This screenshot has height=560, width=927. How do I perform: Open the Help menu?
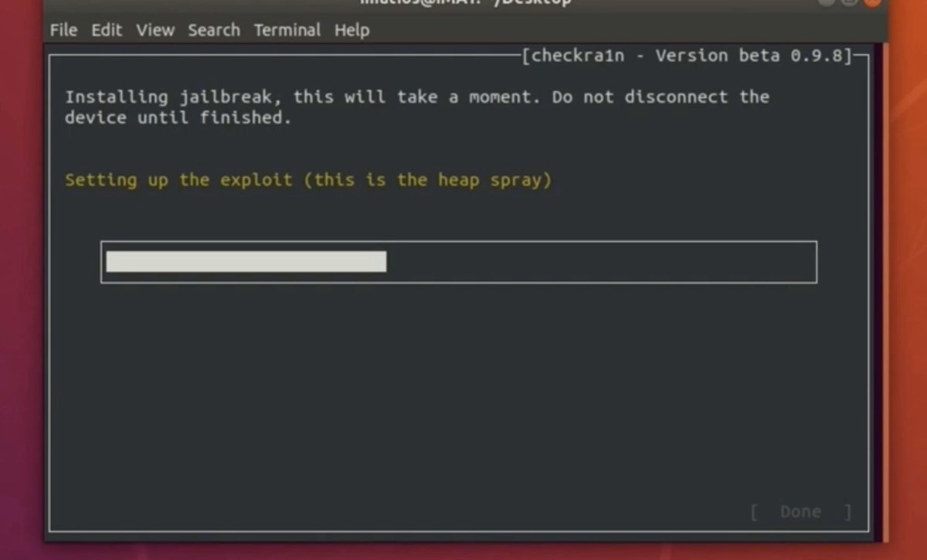[352, 30]
